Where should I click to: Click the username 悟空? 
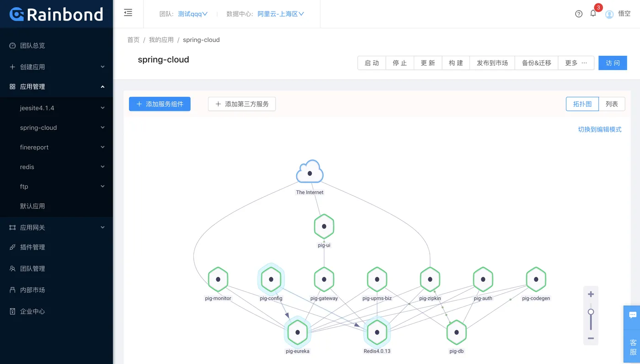(x=624, y=14)
